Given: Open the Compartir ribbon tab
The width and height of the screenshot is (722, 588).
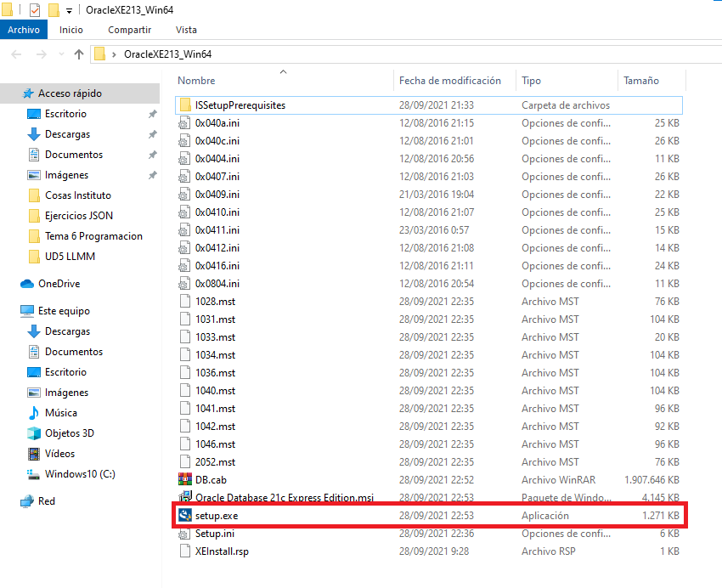Looking at the screenshot, I should click(129, 30).
